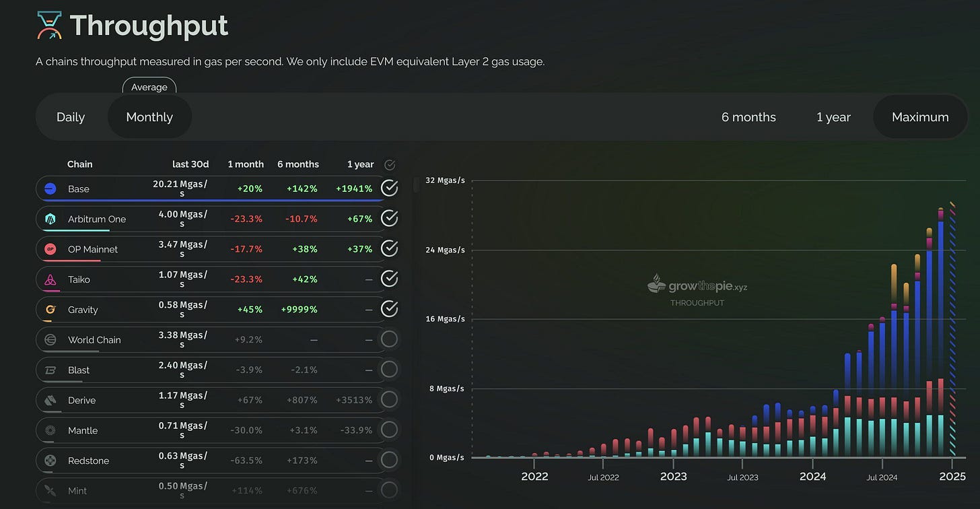
Task: Enable the World Chain selection circle
Action: point(389,339)
